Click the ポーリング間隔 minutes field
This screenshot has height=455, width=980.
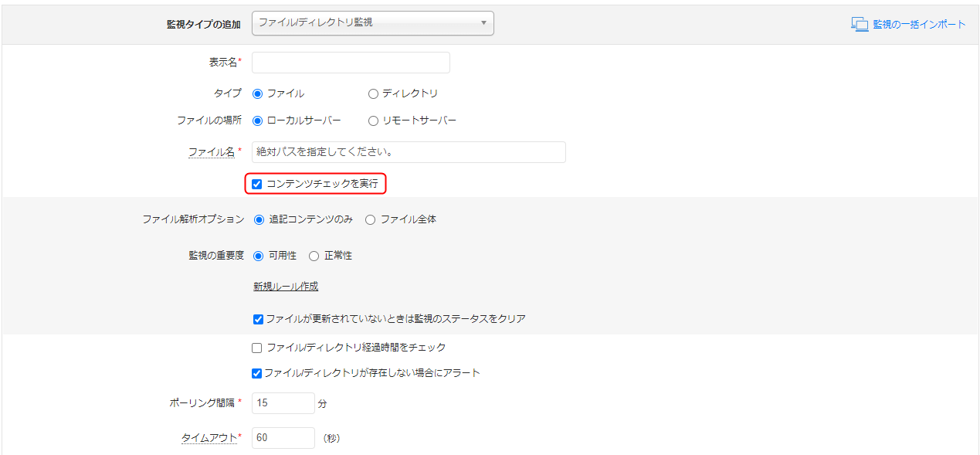pos(283,403)
